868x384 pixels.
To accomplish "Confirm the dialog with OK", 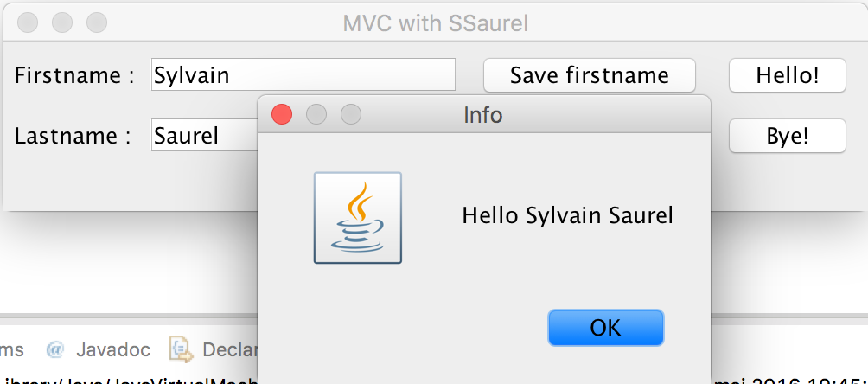I will [x=605, y=328].
